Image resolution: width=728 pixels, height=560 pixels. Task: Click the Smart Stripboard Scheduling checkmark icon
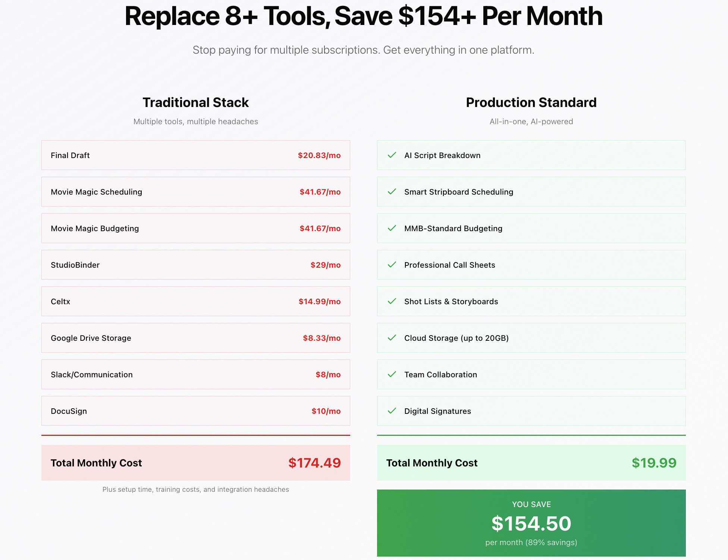coord(392,192)
